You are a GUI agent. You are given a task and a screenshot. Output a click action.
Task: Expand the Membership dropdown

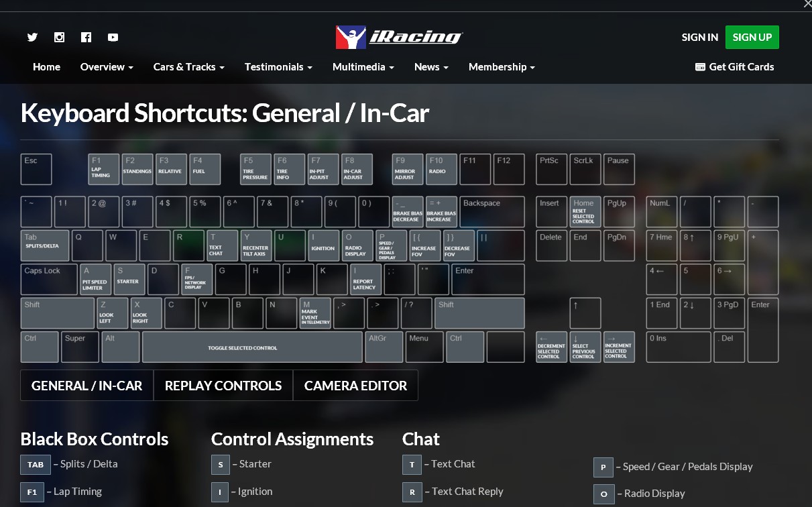(x=502, y=67)
